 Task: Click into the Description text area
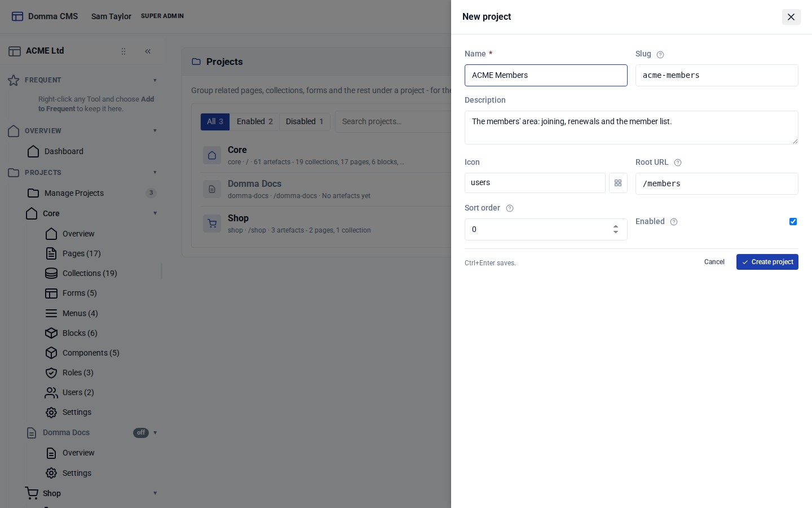click(x=632, y=128)
